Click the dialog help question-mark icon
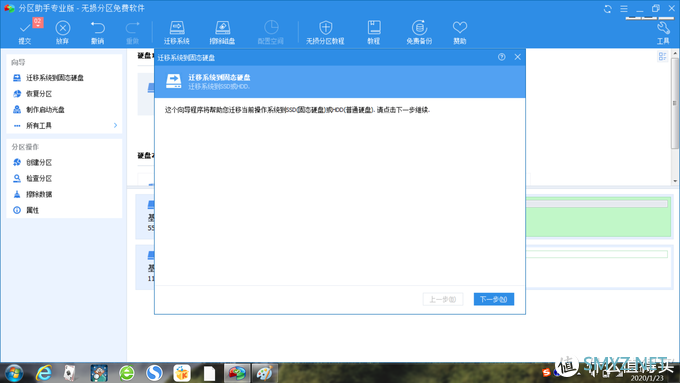Viewport: 680px width, 383px height. tap(501, 57)
